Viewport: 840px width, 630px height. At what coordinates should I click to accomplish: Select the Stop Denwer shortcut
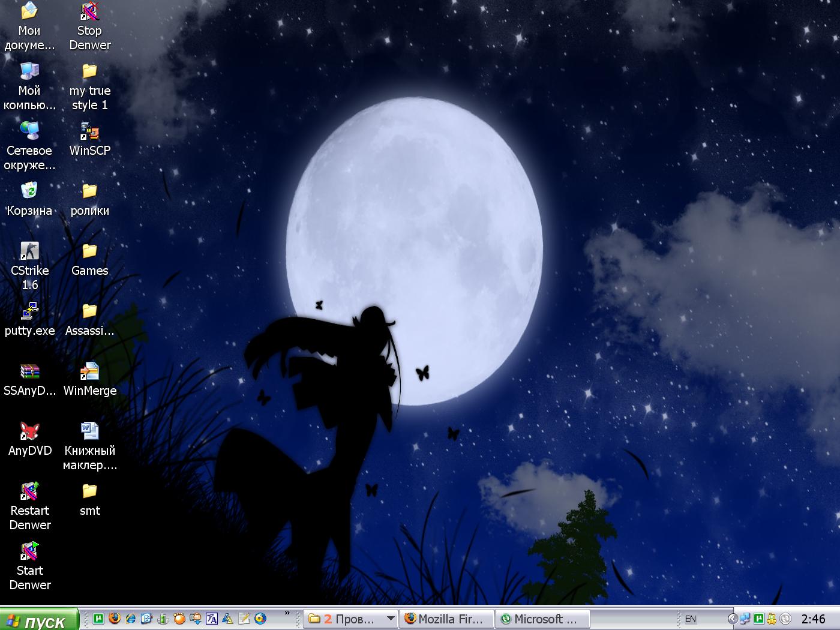[x=90, y=26]
